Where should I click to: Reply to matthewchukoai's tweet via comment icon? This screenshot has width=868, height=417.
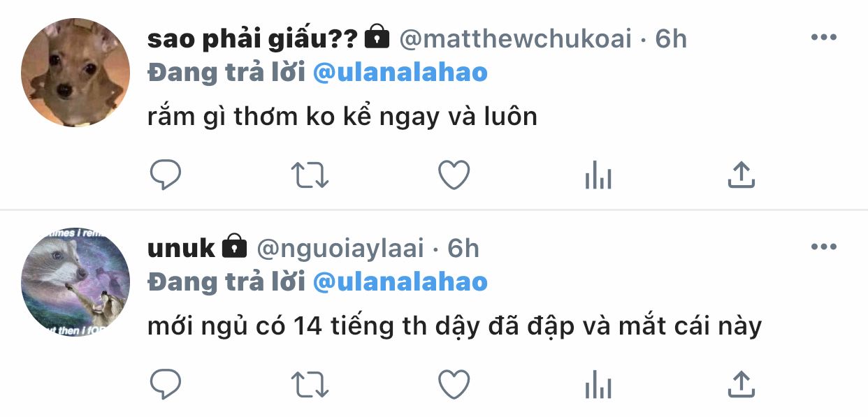point(166,175)
